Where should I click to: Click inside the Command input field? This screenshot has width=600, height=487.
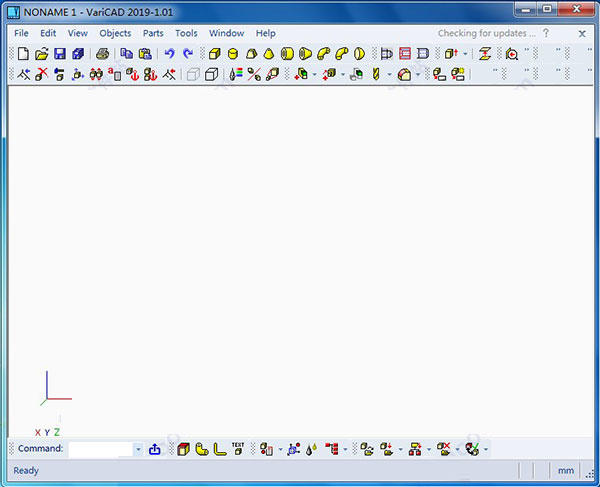(100, 449)
